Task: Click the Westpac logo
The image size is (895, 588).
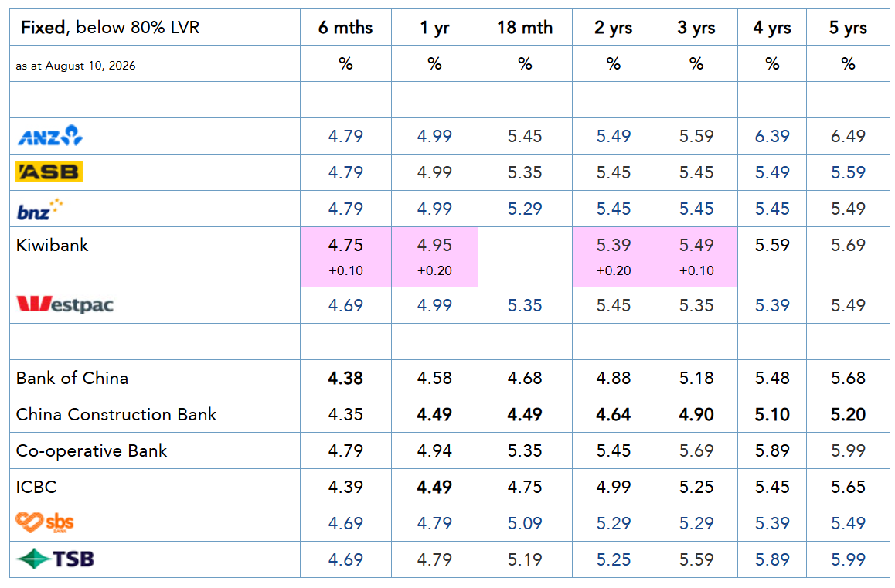Action: 65,304
